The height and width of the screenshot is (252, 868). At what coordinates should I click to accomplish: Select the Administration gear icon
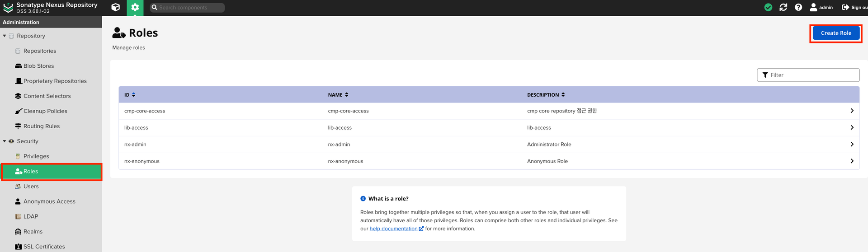(135, 7)
